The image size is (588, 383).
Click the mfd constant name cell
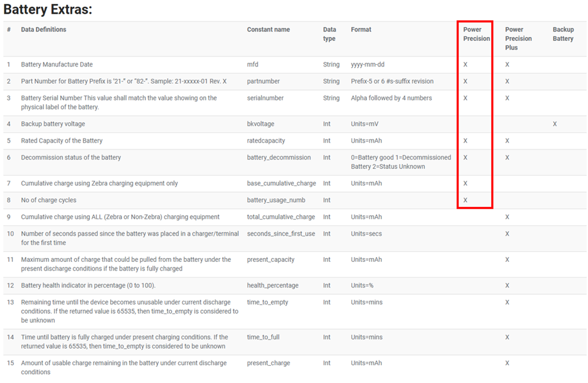252,64
